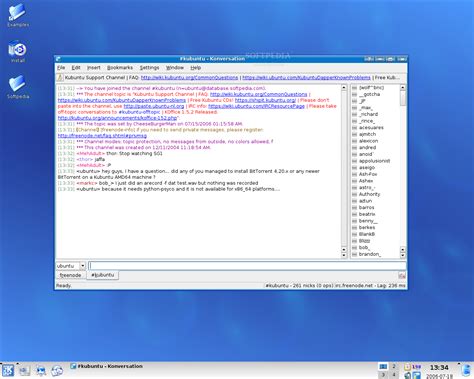Click the Ready status bar text

pyautogui.click(x=64, y=286)
